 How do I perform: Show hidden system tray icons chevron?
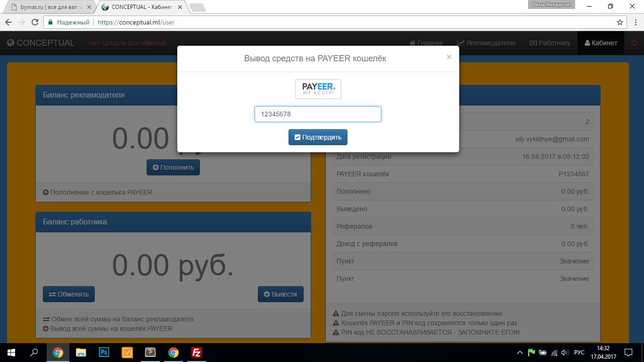point(520,353)
